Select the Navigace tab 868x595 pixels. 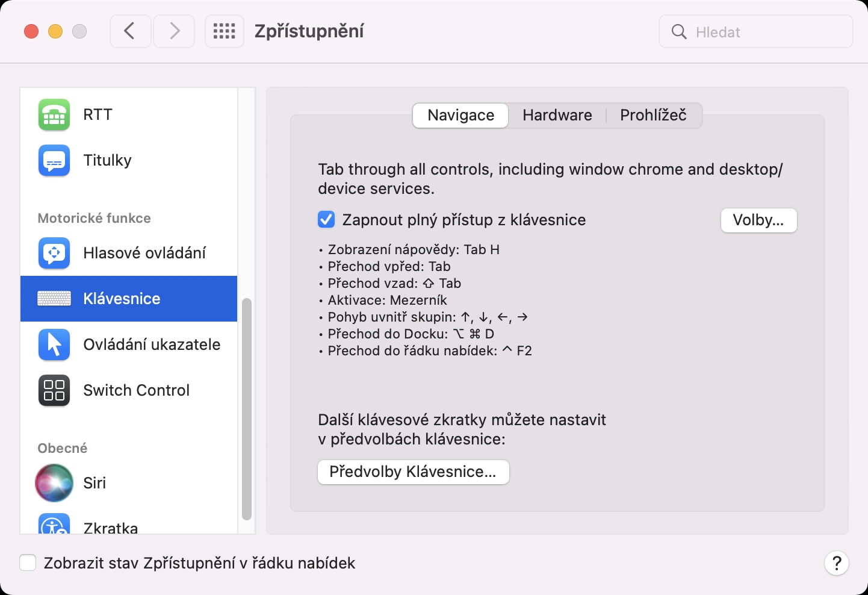pos(460,115)
